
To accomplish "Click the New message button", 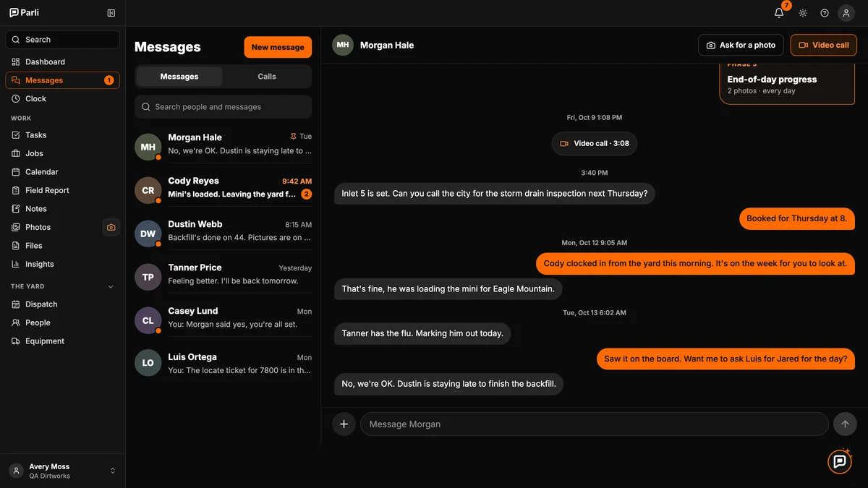I will [278, 47].
